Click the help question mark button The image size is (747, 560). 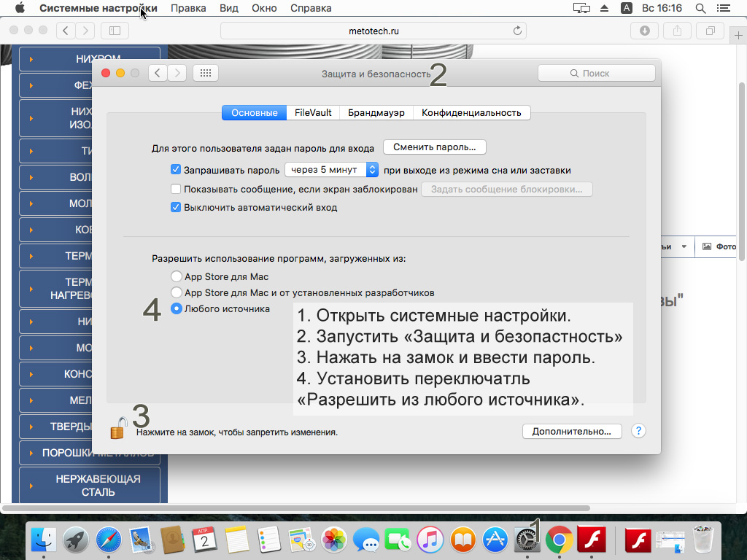click(638, 431)
